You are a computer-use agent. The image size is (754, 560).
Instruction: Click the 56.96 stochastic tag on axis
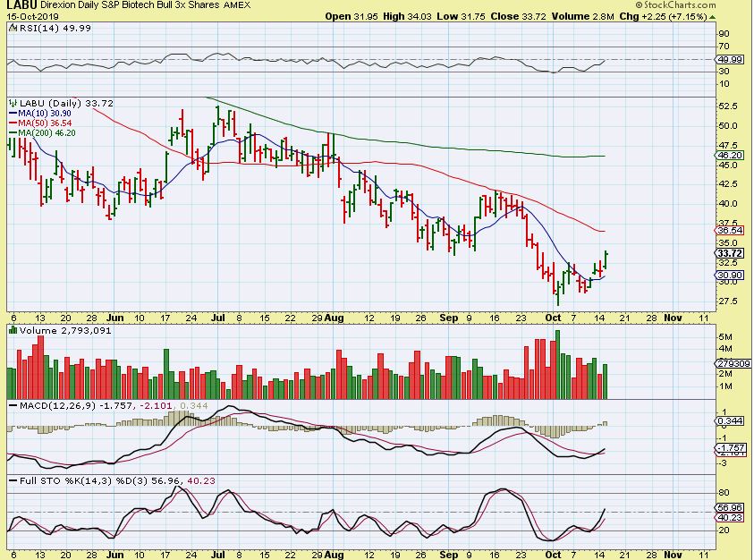pyautogui.click(x=730, y=507)
